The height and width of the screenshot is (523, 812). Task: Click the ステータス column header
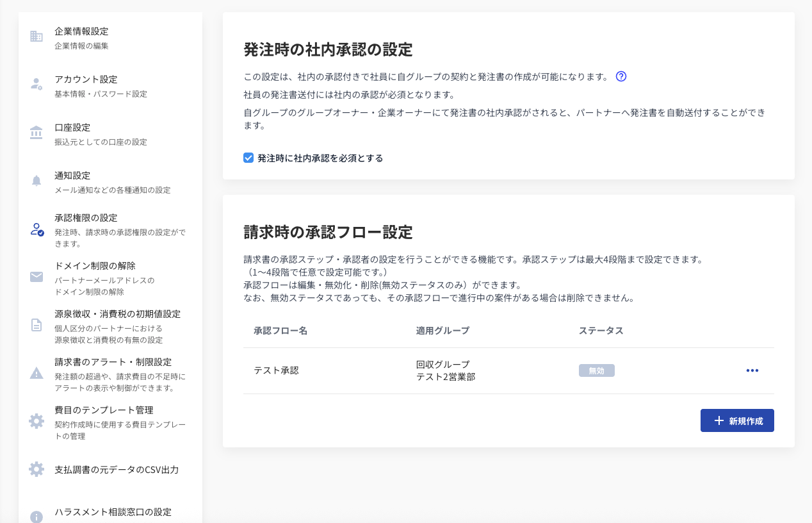pos(601,331)
